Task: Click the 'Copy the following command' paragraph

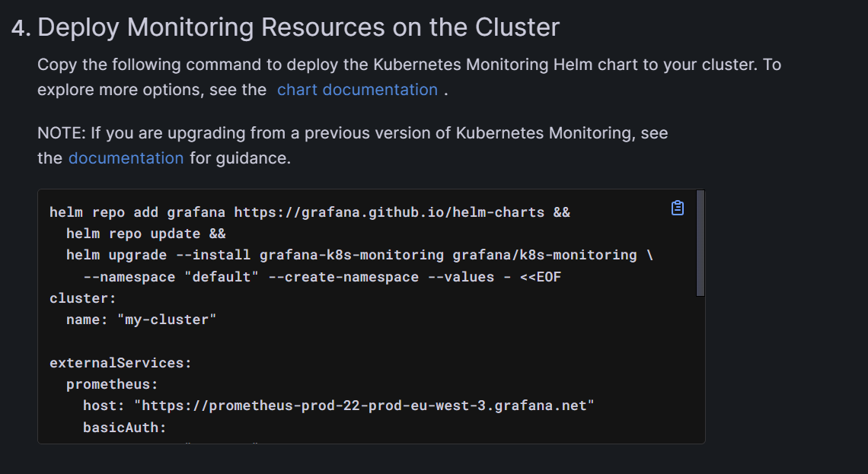Action: pyautogui.click(x=409, y=77)
